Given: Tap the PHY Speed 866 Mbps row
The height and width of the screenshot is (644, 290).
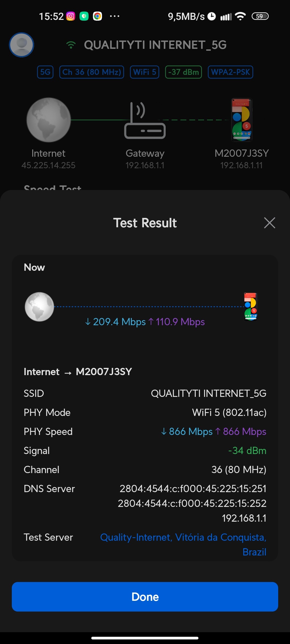Looking at the screenshot, I should coord(145,431).
